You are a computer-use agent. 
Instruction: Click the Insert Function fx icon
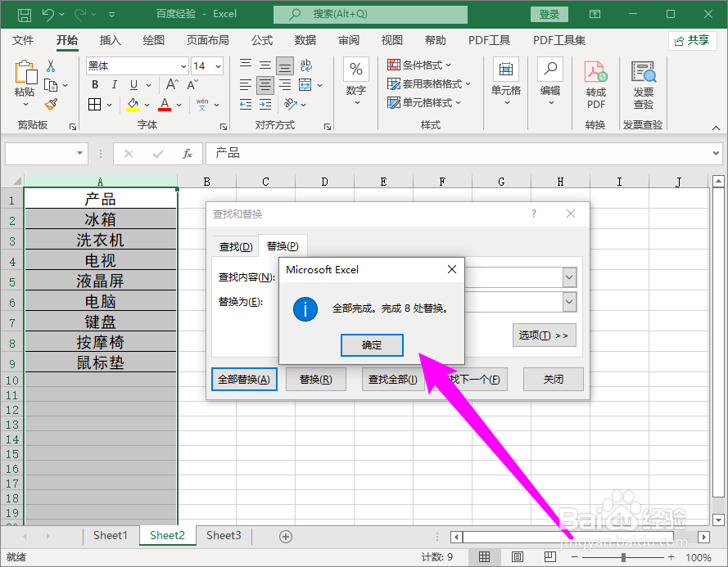[187, 154]
